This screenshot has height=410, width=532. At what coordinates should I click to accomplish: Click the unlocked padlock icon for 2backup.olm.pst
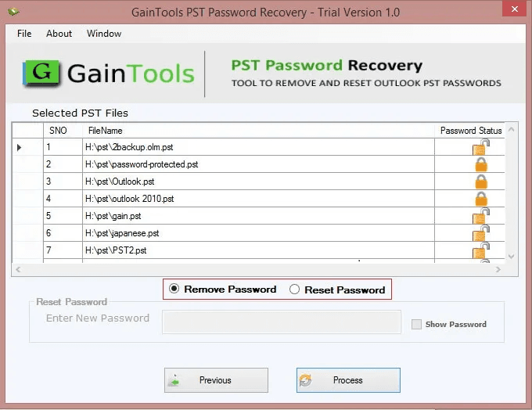pyautogui.click(x=481, y=147)
